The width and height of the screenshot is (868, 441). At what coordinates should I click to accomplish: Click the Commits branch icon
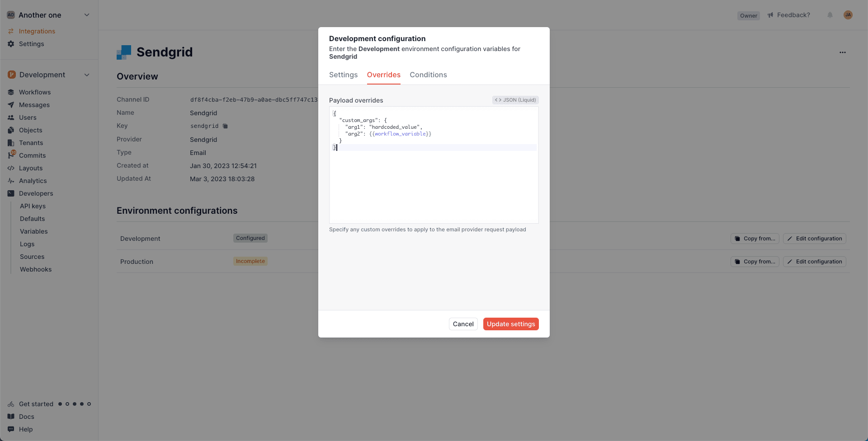11,155
